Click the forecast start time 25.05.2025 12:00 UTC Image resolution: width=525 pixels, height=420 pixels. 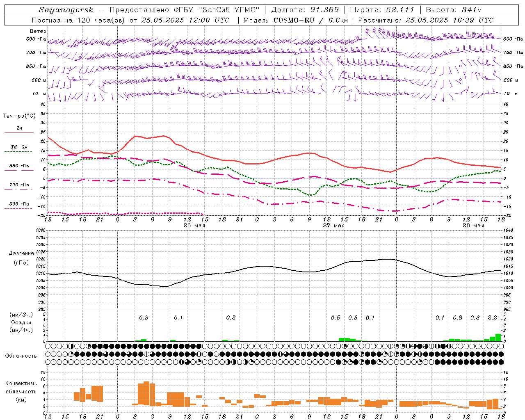(x=185, y=20)
